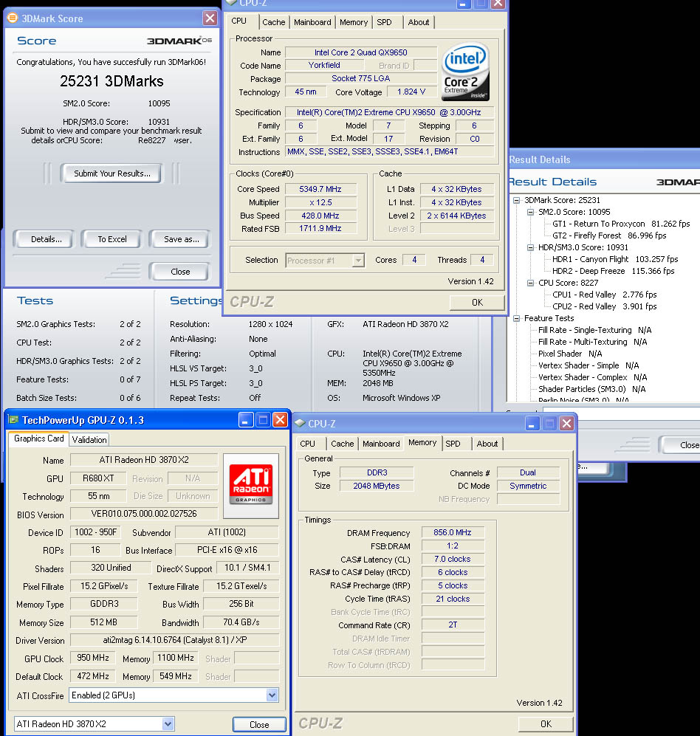
Task: Click the Driver Version field in GPU-Z
Action: pyautogui.click(x=175, y=640)
